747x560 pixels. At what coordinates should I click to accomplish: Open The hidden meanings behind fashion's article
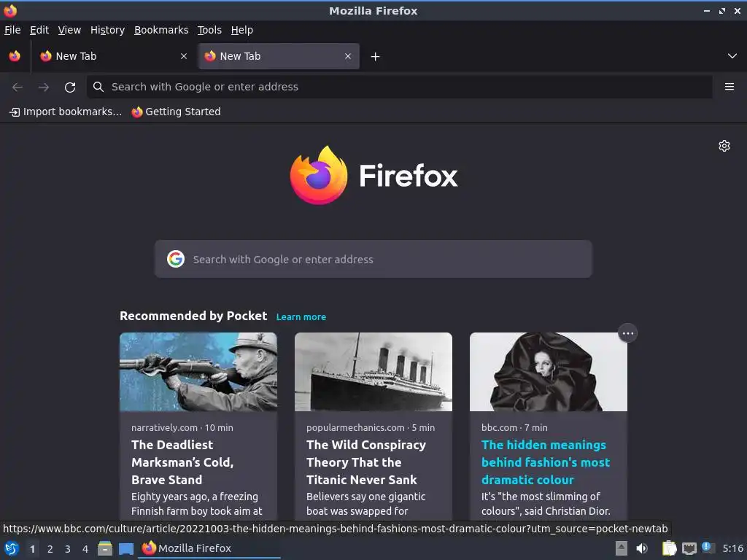[x=546, y=462]
